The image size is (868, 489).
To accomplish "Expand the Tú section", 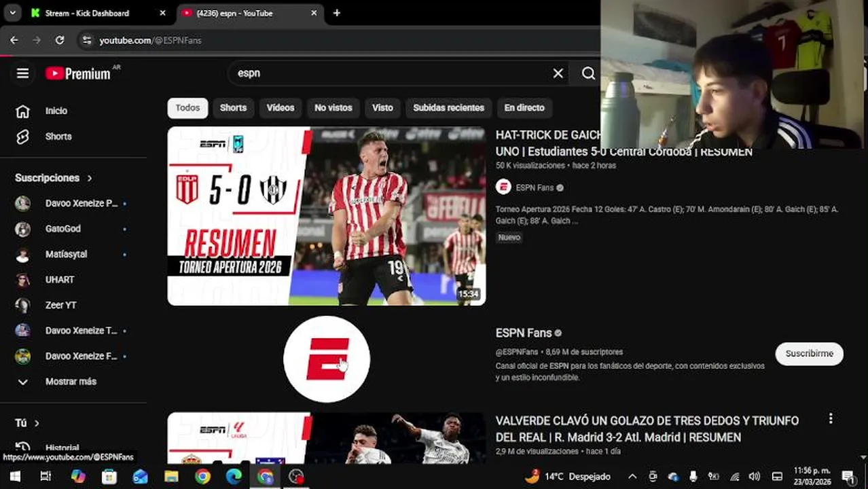I will [27, 423].
